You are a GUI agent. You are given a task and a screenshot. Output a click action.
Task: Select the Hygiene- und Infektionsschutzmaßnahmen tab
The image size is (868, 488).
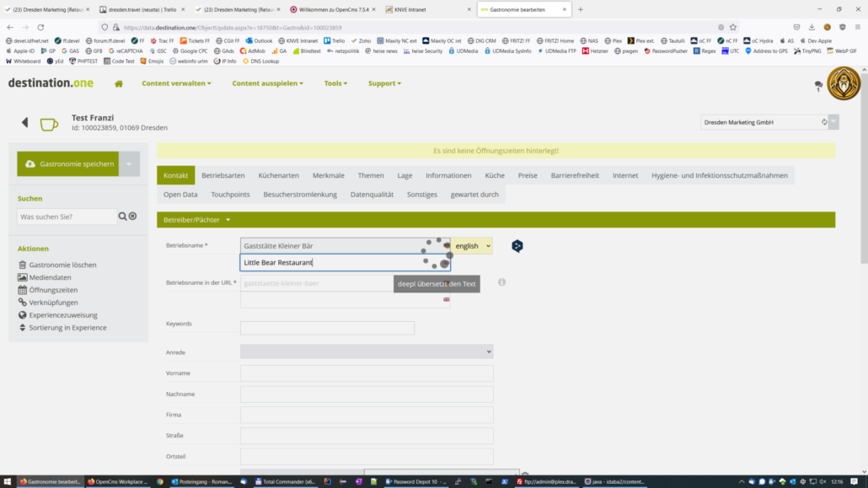[720, 175]
